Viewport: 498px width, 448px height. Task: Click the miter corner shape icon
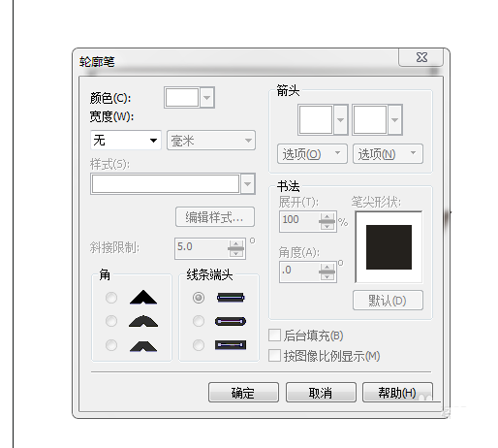click(143, 297)
